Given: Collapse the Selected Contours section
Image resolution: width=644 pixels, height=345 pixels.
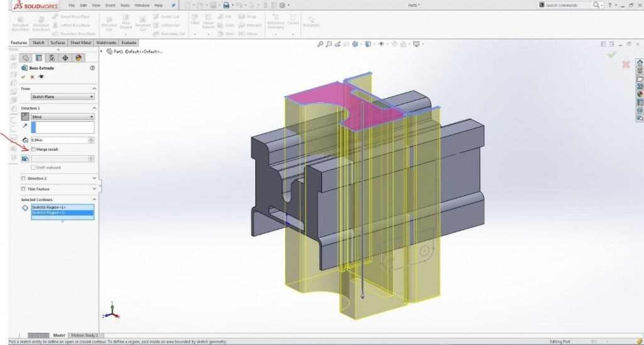Looking at the screenshot, I should pyautogui.click(x=94, y=199).
